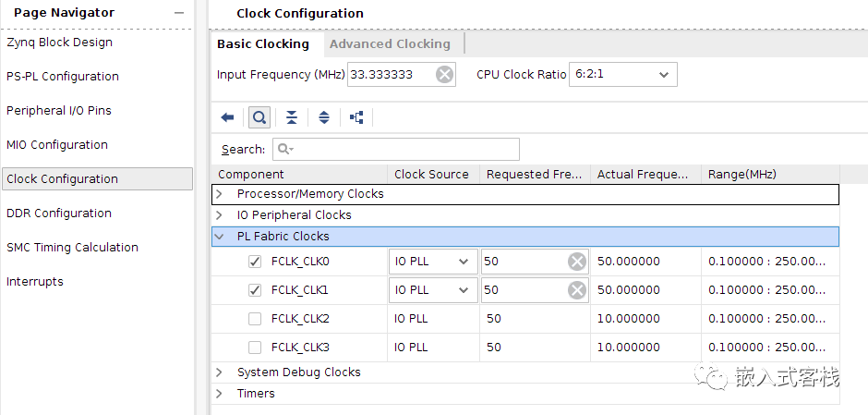Click the back arrow toolbar icon

tap(227, 117)
